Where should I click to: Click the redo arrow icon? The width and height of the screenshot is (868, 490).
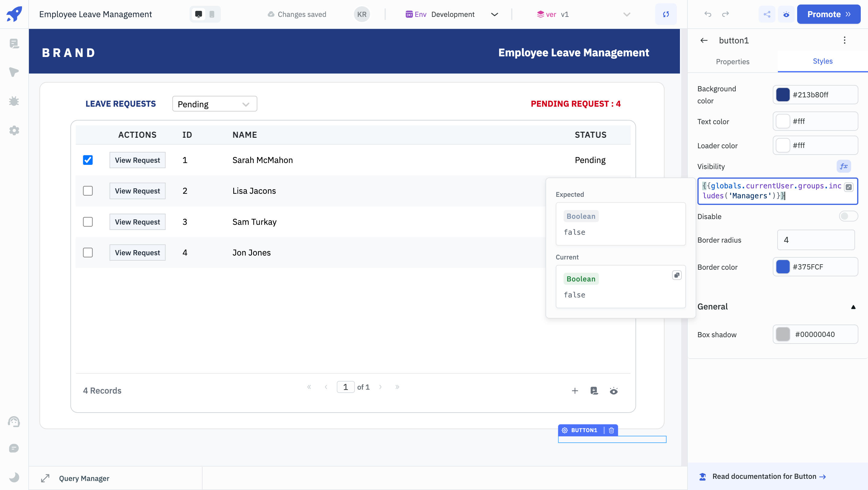click(725, 13)
